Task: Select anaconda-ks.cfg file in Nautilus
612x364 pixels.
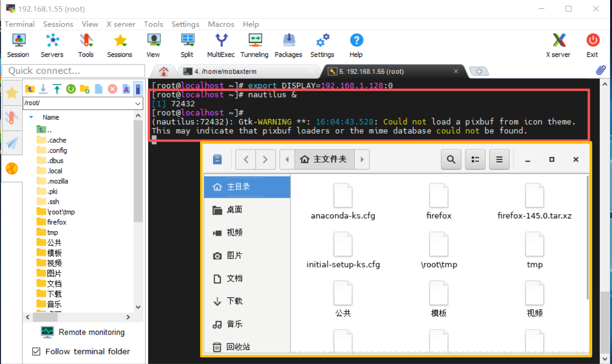Action: tap(343, 202)
